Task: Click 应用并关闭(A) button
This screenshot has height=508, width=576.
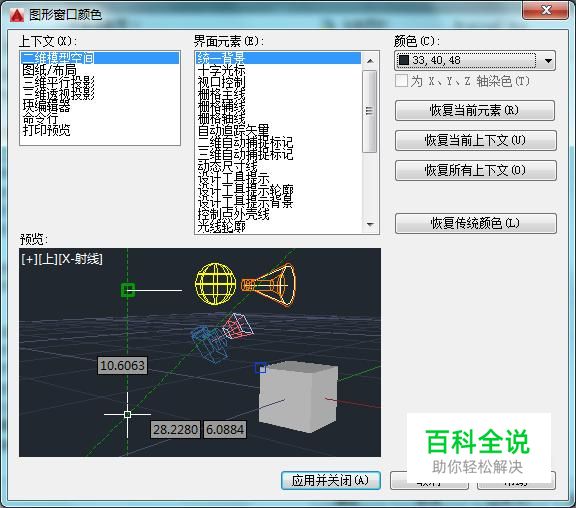Action: (331, 480)
